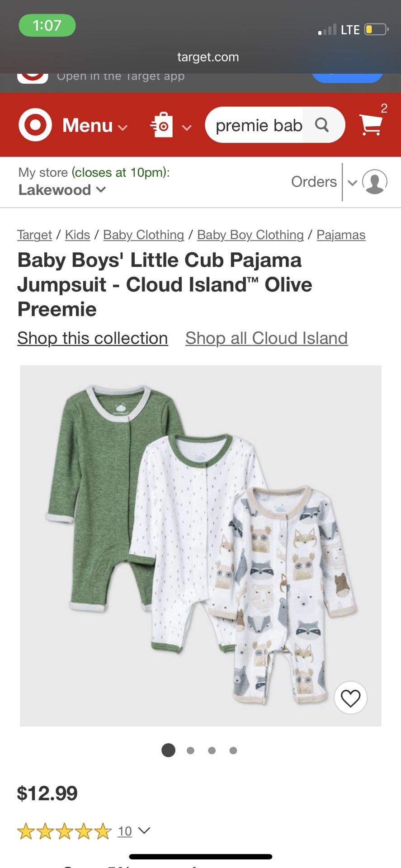The height and width of the screenshot is (868, 401).
Task: Expand the Lakewood store selector
Action: 62,190
